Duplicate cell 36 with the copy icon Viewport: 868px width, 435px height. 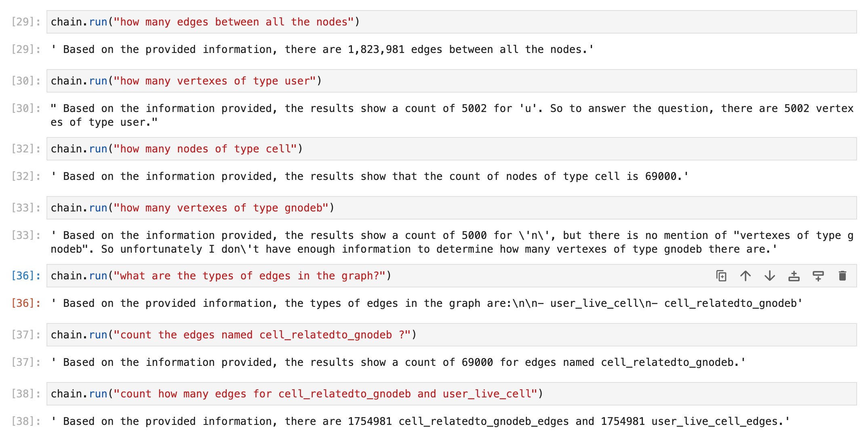tap(721, 276)
